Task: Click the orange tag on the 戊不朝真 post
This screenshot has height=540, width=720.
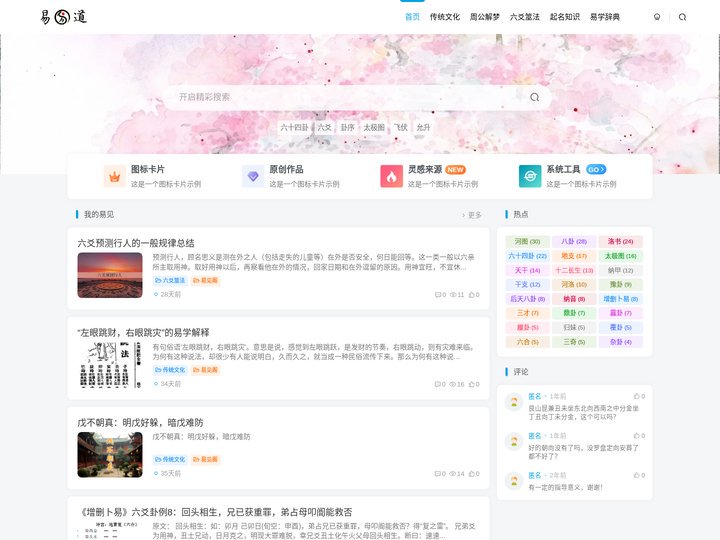Action: (x=205, y=459)
